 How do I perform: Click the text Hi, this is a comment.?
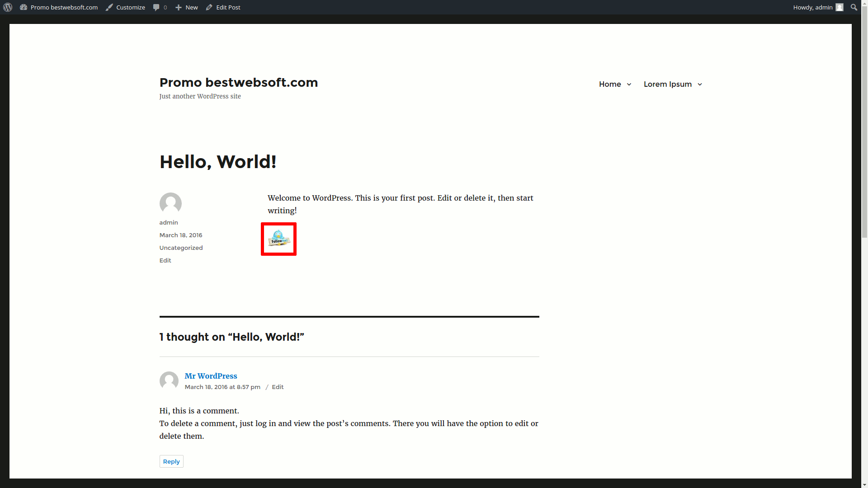coord(199,411)
